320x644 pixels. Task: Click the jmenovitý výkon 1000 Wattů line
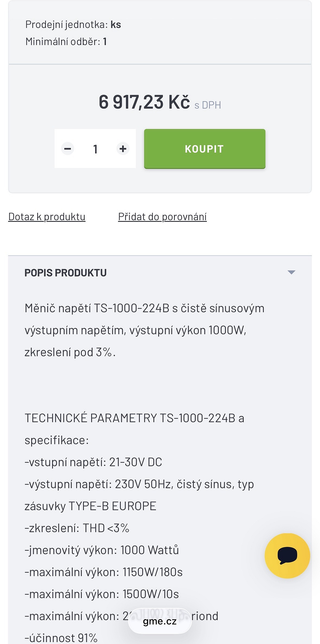click(x=102, y=550)
